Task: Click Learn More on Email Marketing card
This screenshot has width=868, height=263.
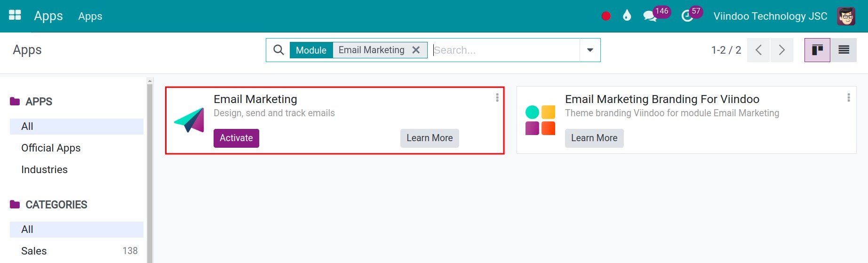Action: point(430,138)
